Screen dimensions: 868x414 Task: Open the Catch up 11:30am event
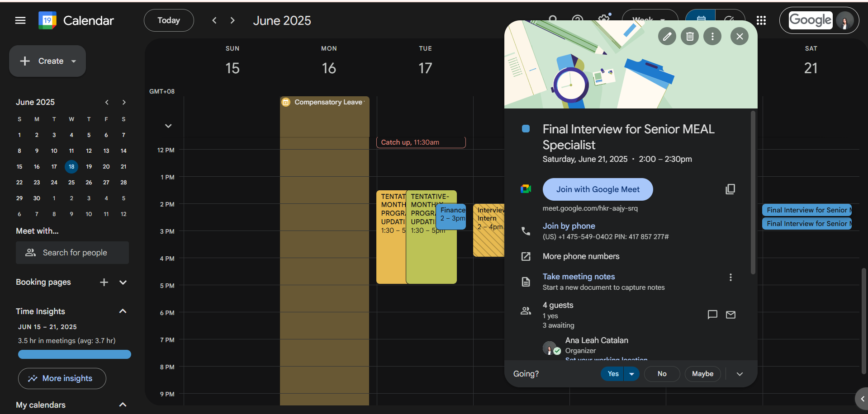coord(421,142)
